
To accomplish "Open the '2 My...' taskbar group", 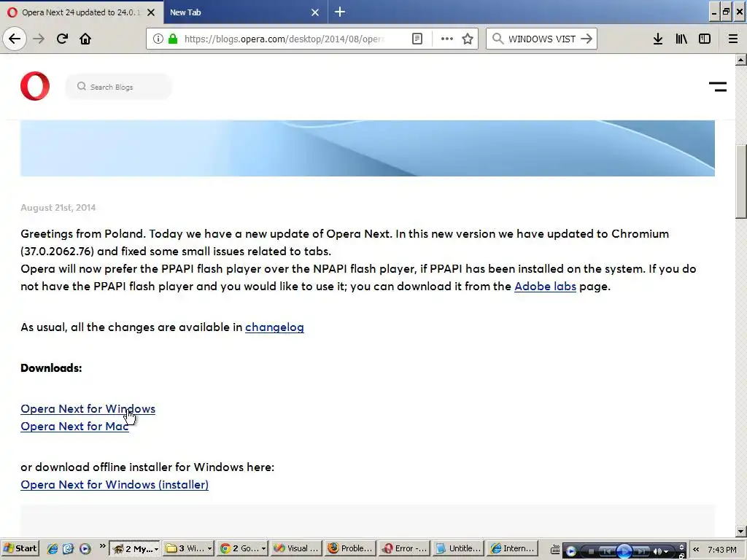I will tap(135, 548).
